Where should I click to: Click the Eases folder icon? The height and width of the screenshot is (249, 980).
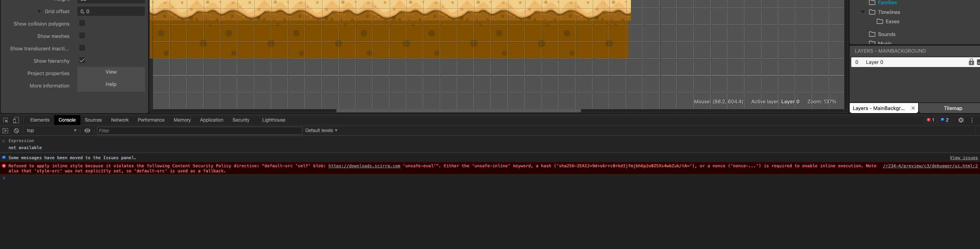click(x=879, y=21)
